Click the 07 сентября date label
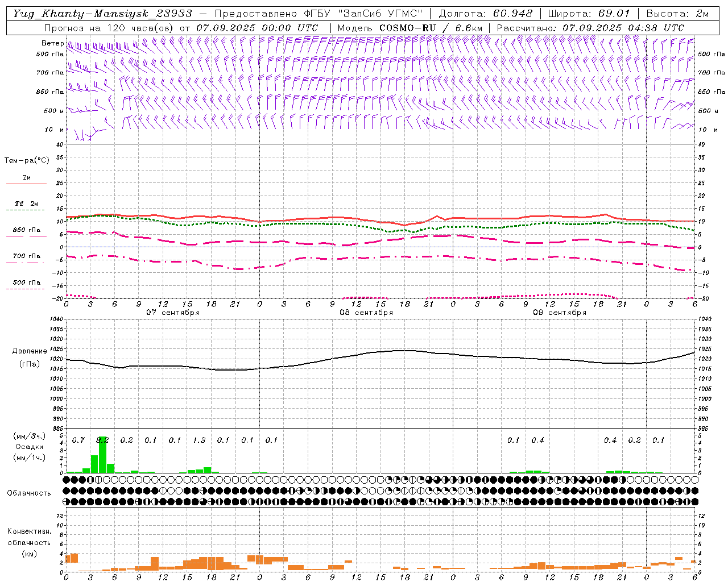 pos(172,313)
